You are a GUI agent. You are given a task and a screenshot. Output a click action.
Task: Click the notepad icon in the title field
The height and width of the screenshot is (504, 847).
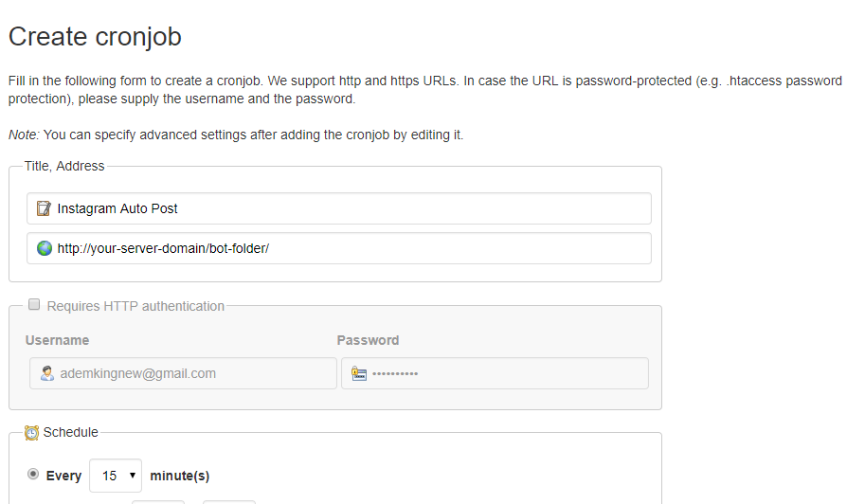pos(44,208)
